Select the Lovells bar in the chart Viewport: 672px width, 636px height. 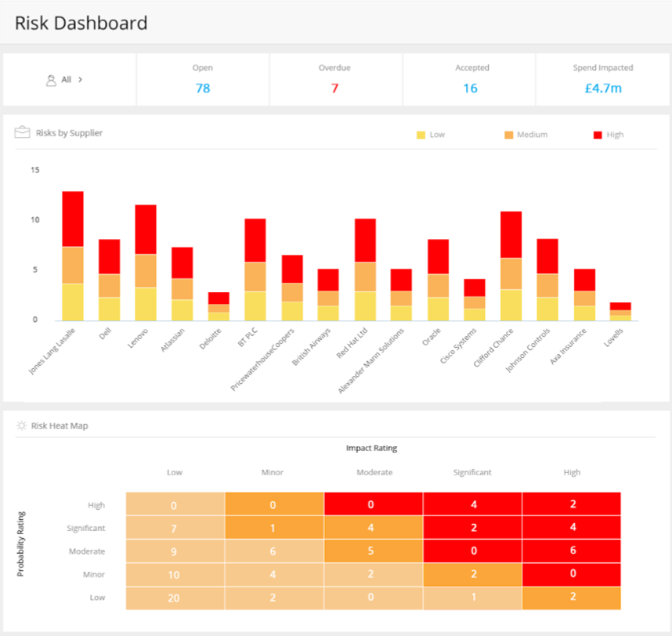tap(620, 312)
